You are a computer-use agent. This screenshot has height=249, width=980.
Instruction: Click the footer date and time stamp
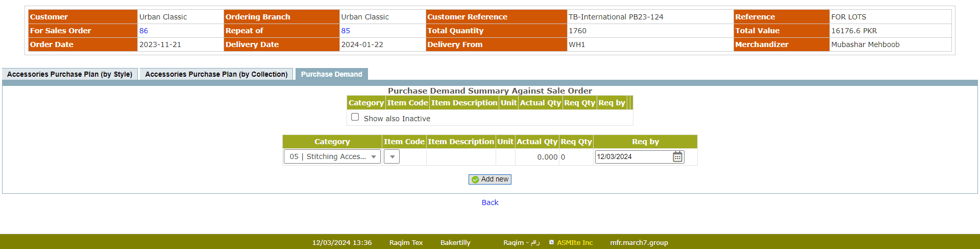[x=342, y=243]
